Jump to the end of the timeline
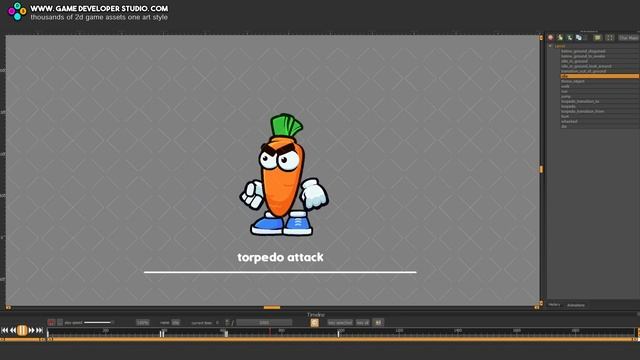Image resolution: width=640 pixels, height=360 pixels. pyautogui.click(x=39, y=330)
